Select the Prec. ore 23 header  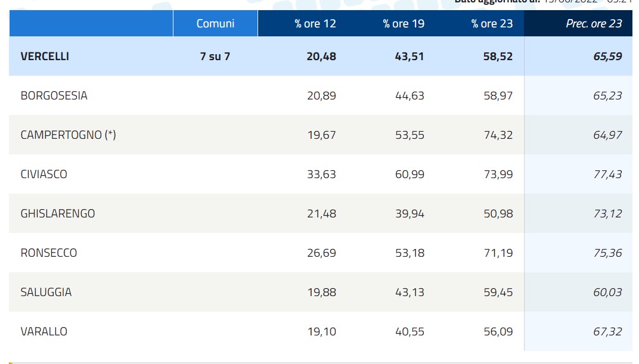(594, 24)
